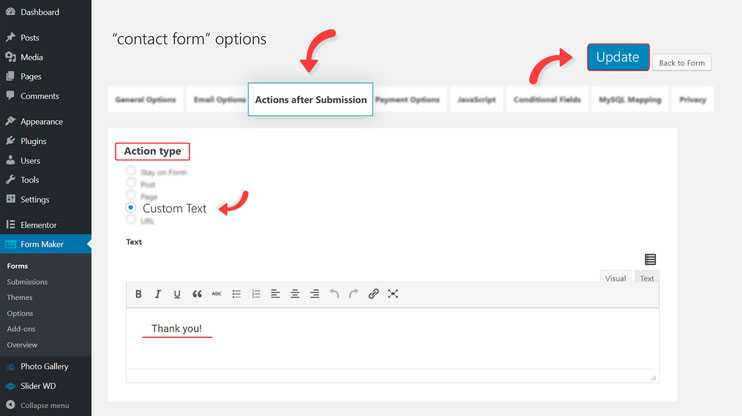
Task: Create a bulleted list
Action: point(236,294)
